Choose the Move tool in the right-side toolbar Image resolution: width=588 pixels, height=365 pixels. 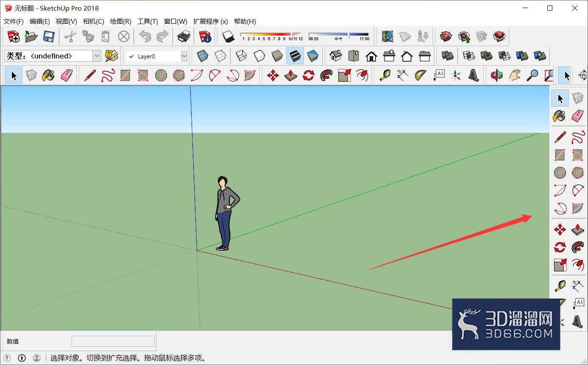coord(560,230)
